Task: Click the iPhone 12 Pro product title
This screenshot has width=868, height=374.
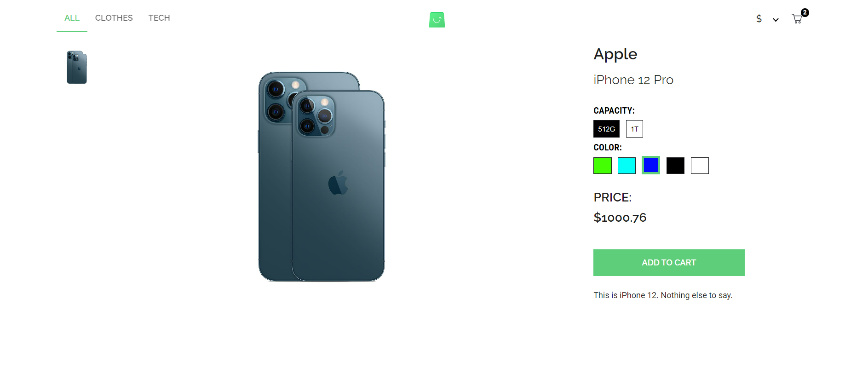Action: click(x=633, y=80)
